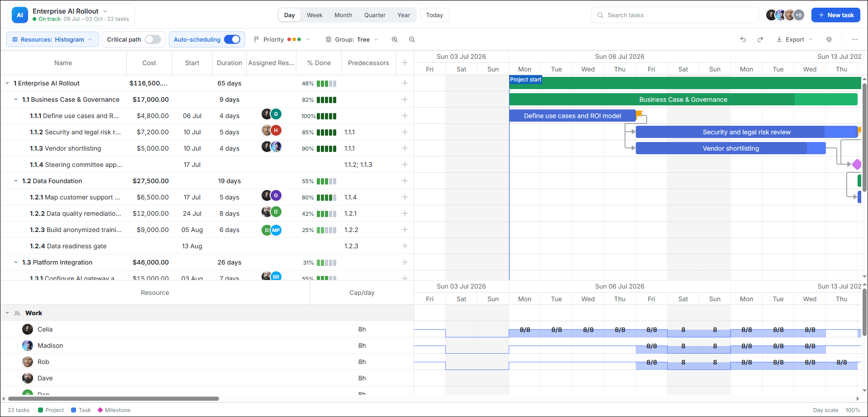Click the zoom in magnifier icon
Image resolution: width=868 pixels, height=417 pixels.
[x=395, y=39]
